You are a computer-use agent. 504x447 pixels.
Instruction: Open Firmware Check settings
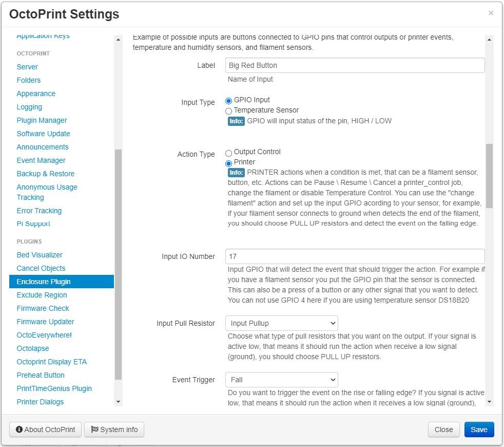coord(43,308)
